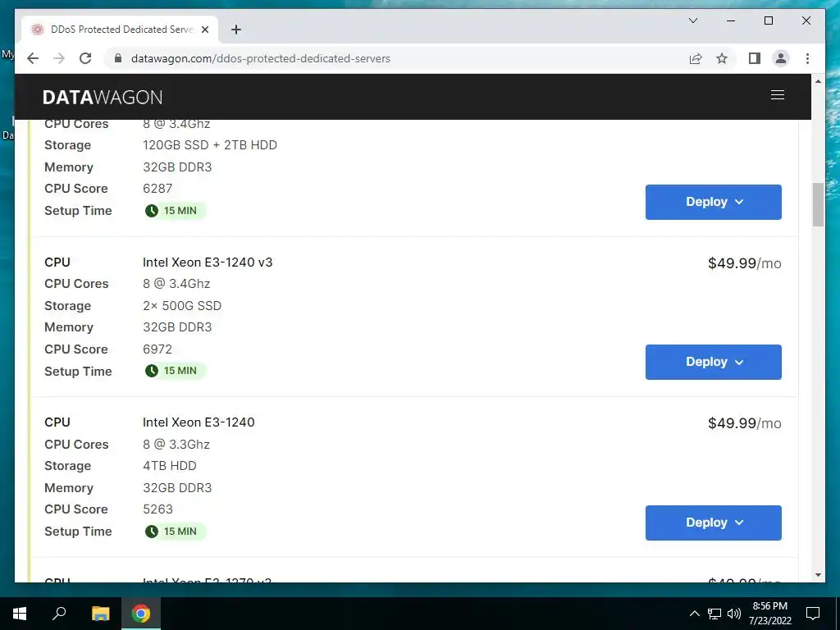Open Chrome three-dot menu
Screen dimensions: 840x630
click(x=807, y=58)
